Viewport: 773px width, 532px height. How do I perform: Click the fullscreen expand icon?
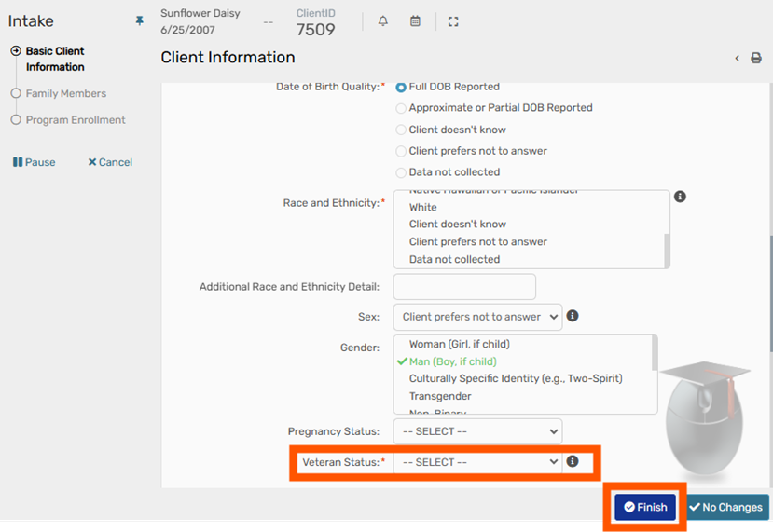coord(453,21)
